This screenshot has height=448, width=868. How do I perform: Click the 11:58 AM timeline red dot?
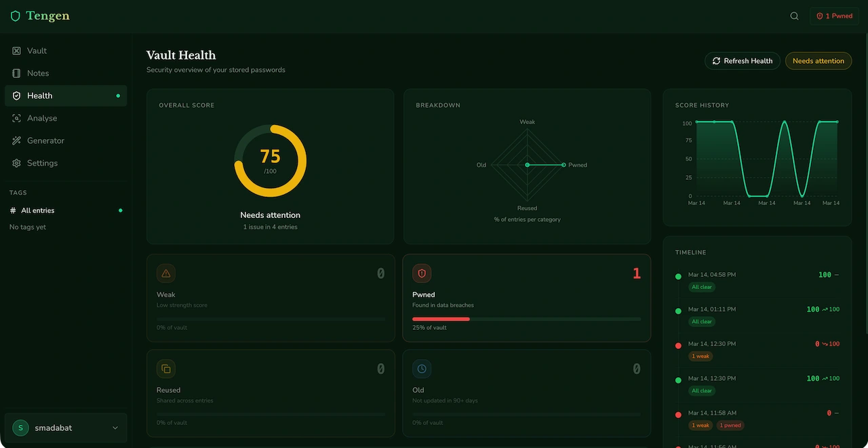point(678,415)
